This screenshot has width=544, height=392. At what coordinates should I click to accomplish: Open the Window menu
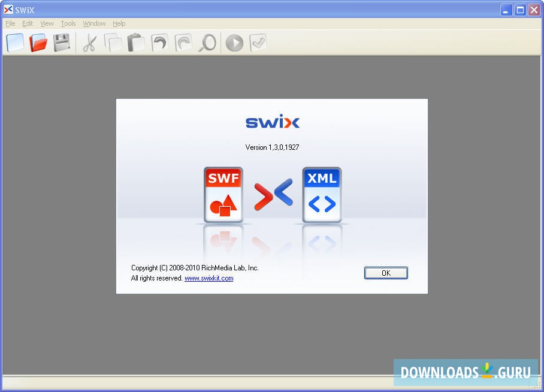tap(93, 23)
